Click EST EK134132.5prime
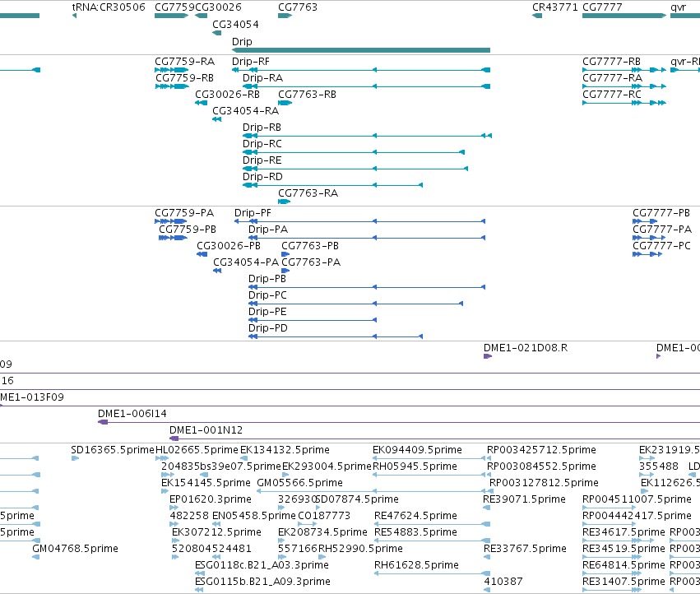Image resolution: width=700 pixels, height=594 pixels. click(x=285, y=450)
